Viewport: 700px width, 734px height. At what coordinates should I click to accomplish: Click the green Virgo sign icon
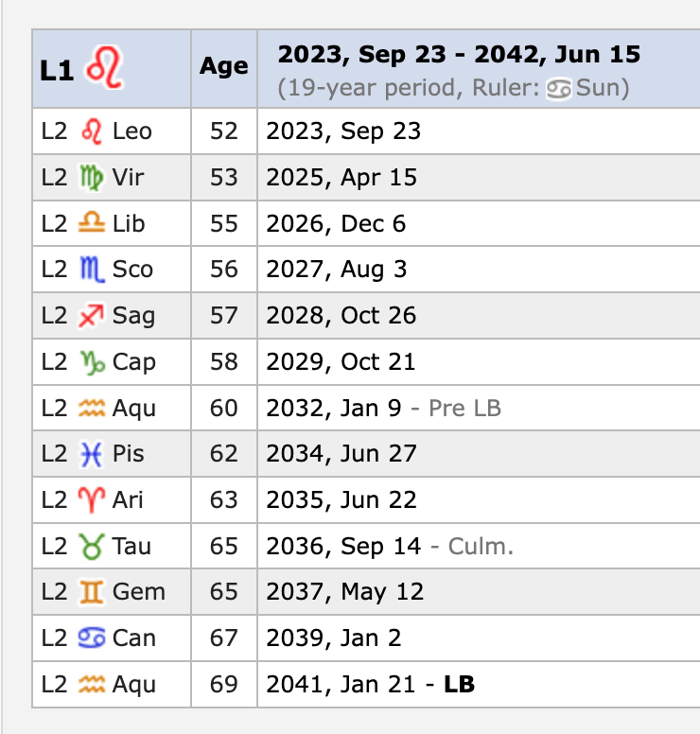tap(91, 177)
